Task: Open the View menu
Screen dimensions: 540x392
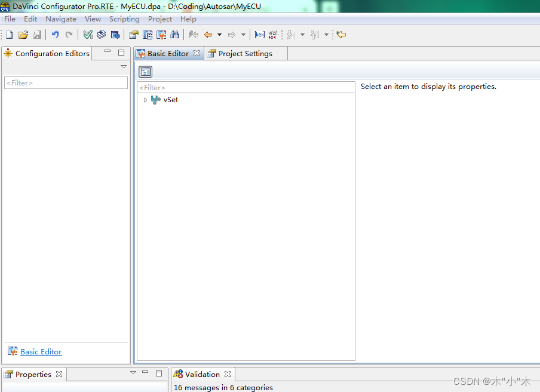Action: pos(93,19)
